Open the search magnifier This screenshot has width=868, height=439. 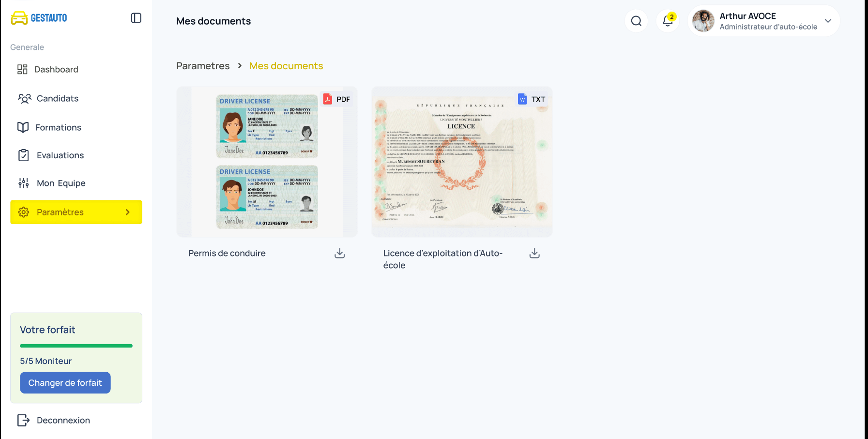(636, 21)
